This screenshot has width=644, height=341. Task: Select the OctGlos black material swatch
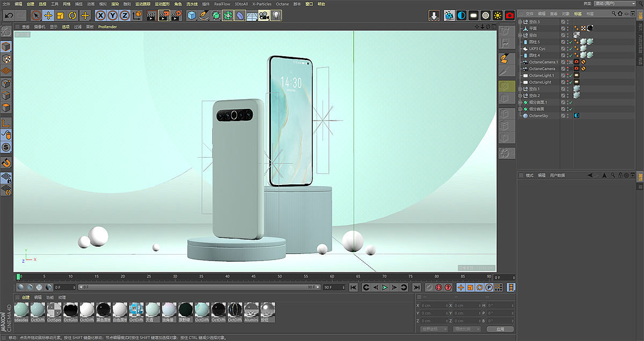tap(71, 312)
